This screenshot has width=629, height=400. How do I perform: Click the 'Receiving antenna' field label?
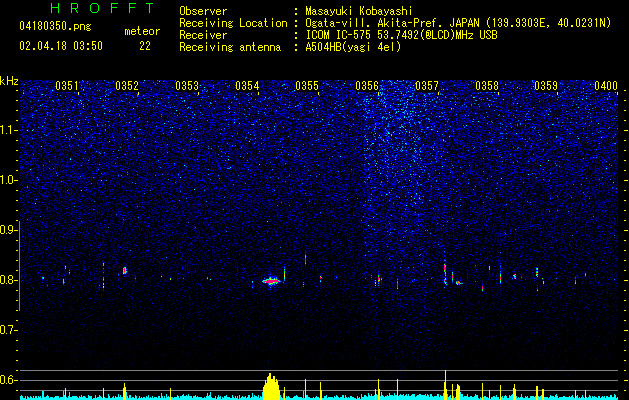[230, 47]
